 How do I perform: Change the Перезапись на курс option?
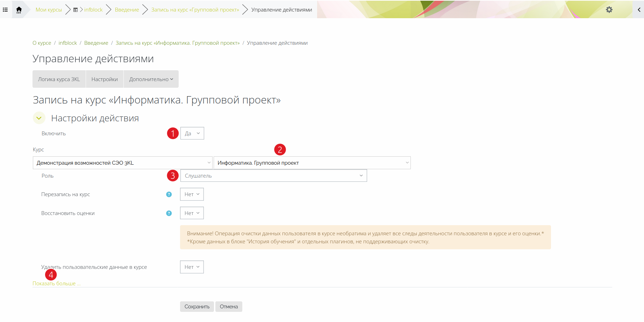click(x=192, y=194)
